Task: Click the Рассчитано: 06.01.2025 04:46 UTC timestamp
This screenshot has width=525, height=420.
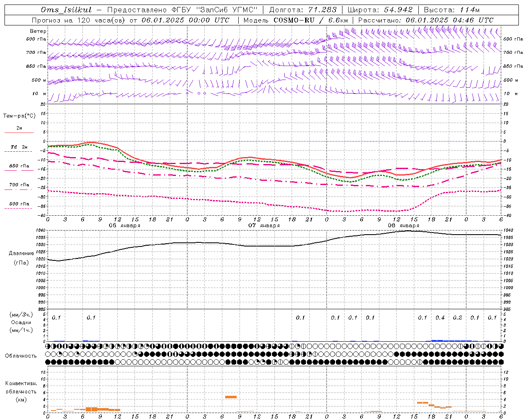Action: [426, 20]
